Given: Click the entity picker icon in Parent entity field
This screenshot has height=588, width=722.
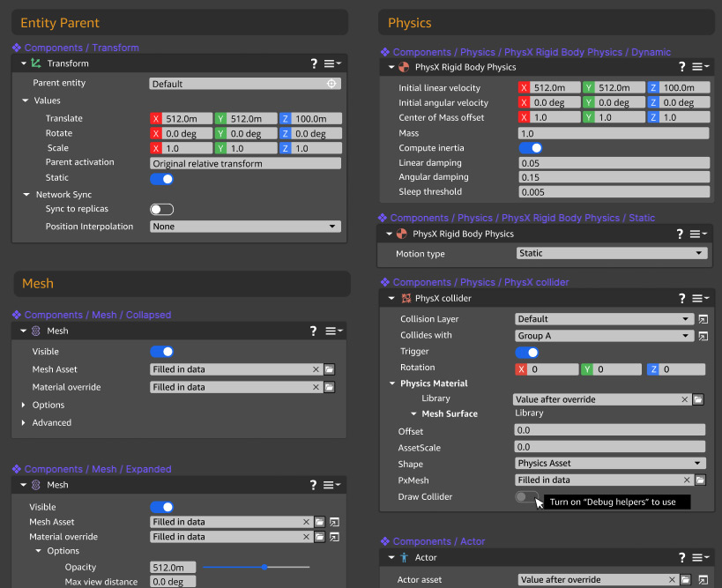Looking at the screenshot, I should (331, 82).
